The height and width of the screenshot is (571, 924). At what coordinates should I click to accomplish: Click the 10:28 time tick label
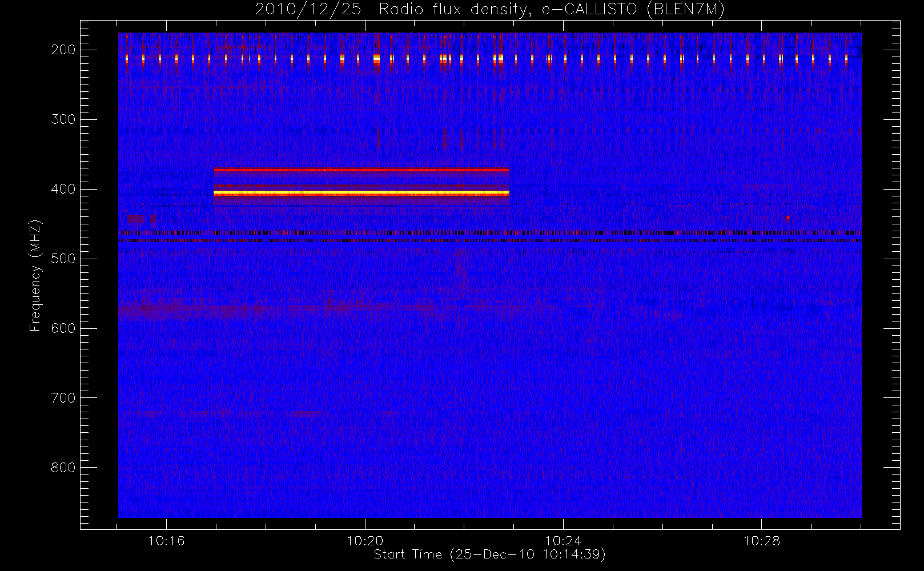761,541
